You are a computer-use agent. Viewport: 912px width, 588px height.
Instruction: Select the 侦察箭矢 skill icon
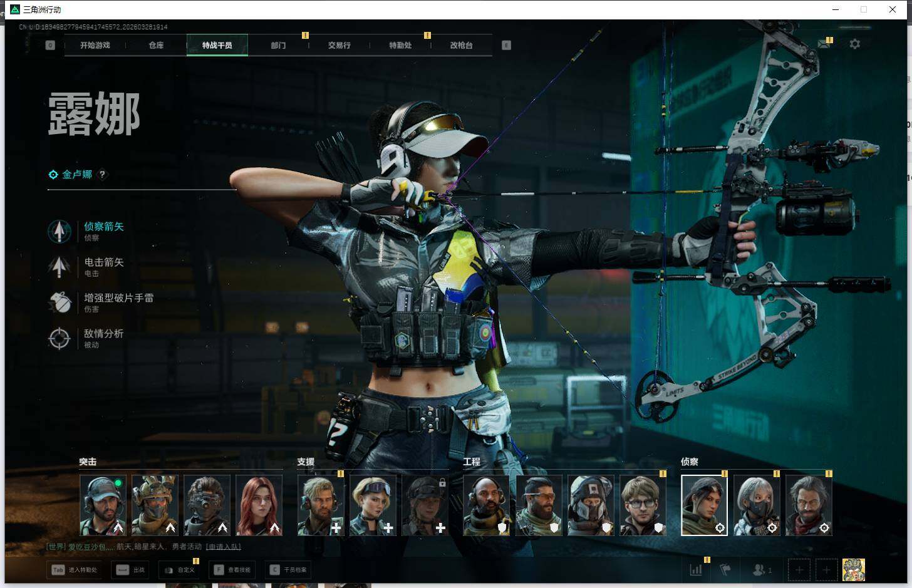(x=60, y=231)
